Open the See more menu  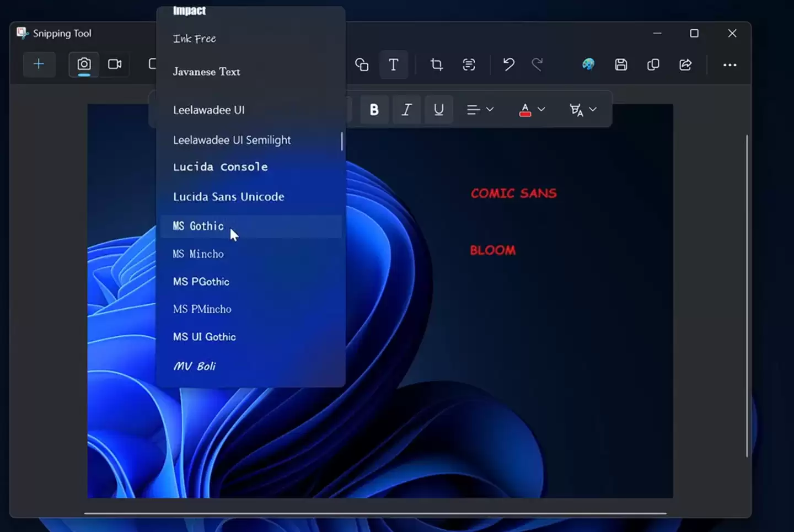729,65
